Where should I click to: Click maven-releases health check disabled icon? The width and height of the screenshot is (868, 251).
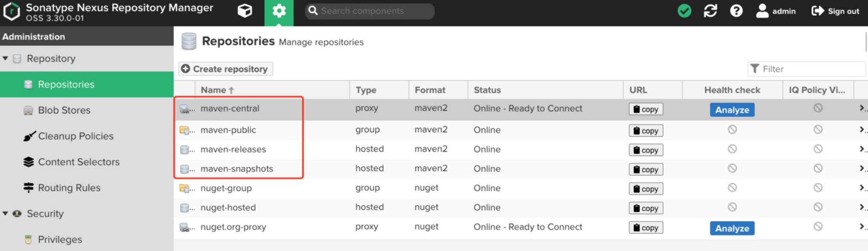click(x=732, y=149)
